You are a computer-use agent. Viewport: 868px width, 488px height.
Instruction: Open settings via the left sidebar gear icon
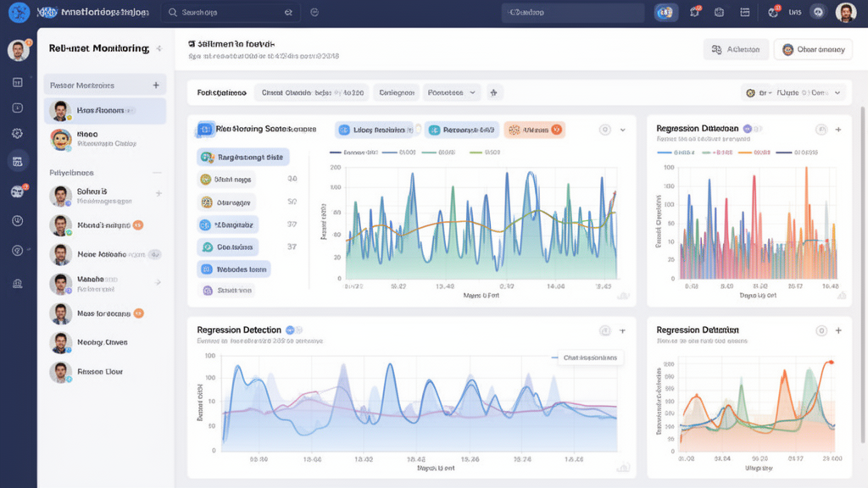tap(18, 133)
